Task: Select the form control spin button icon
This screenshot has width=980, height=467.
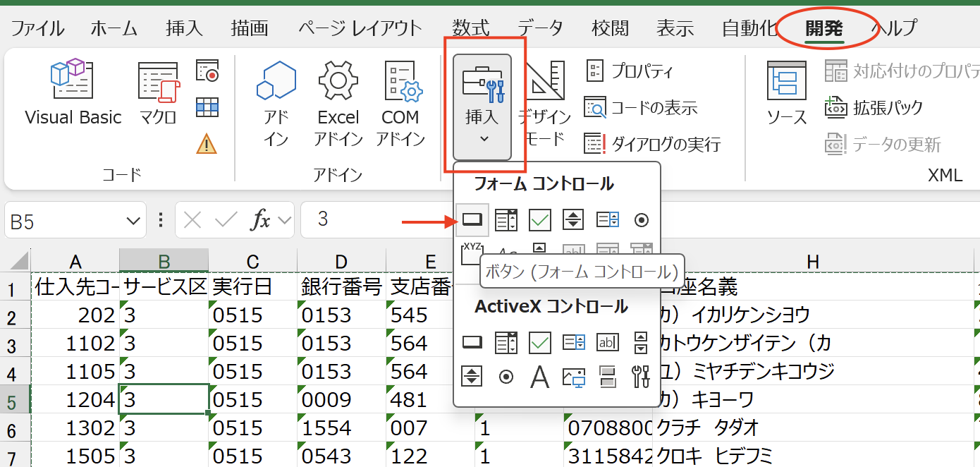Action: (573, 220)
